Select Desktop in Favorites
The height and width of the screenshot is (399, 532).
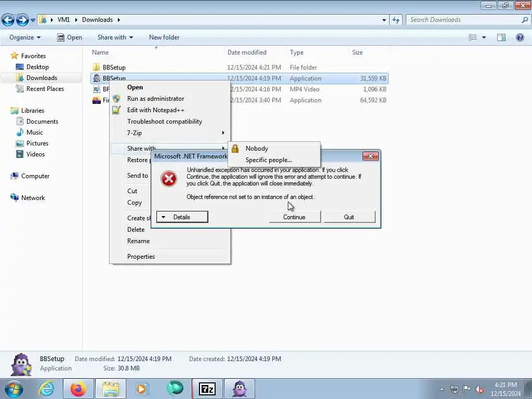coord(37,67)
